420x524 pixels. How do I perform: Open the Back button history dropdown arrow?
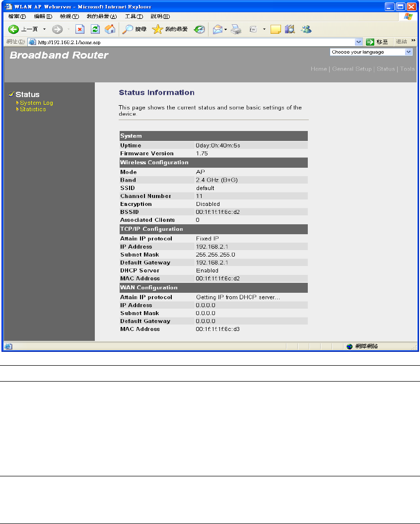(44, 29)
